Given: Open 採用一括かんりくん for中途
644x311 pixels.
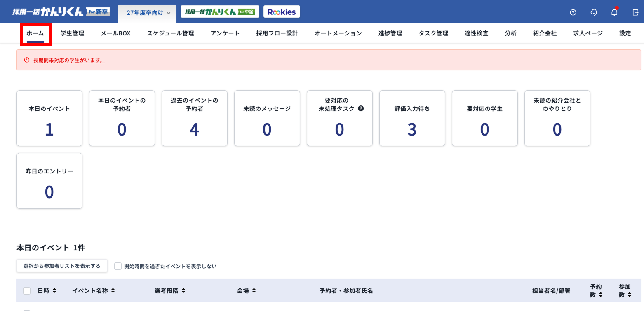Looking at the screenshot, I should [220, 12].
